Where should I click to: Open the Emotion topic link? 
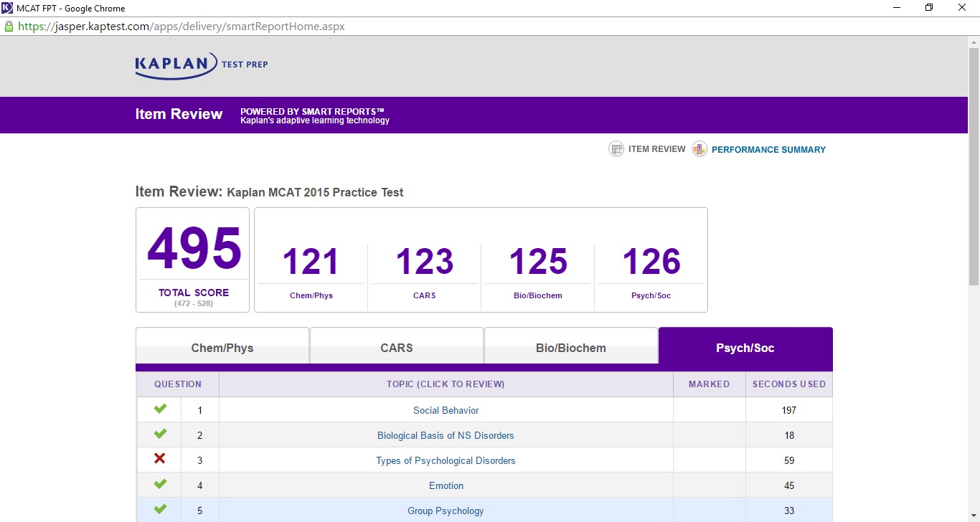pos(446,485)
